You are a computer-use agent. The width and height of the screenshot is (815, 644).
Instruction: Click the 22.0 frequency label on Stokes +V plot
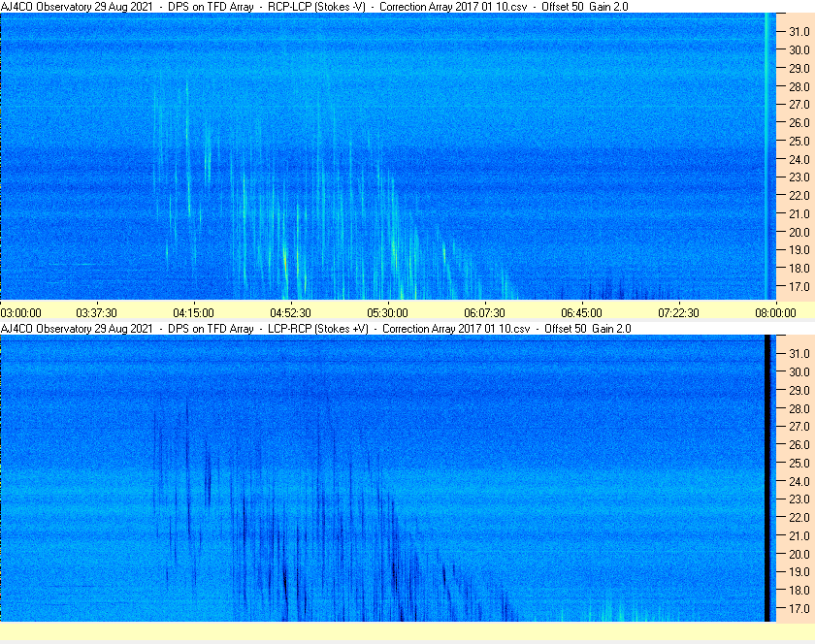click(x=799, y=517)
